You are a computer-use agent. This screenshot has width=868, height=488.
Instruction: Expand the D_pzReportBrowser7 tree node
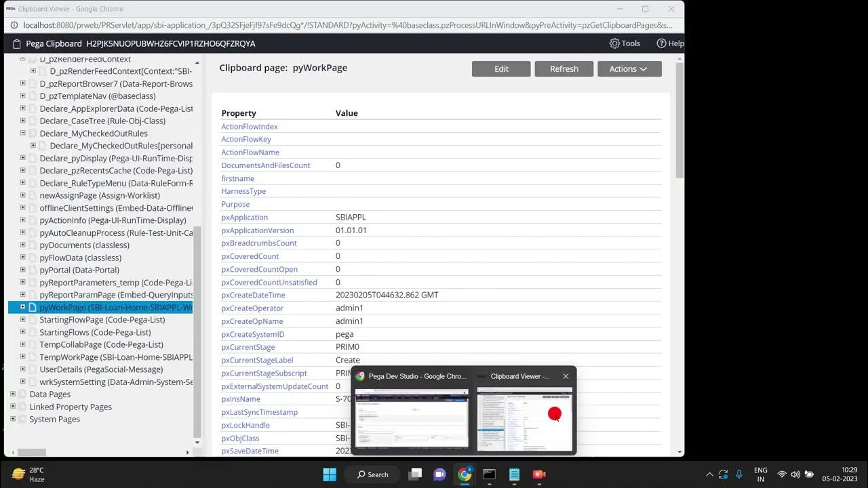coord(22,83)
